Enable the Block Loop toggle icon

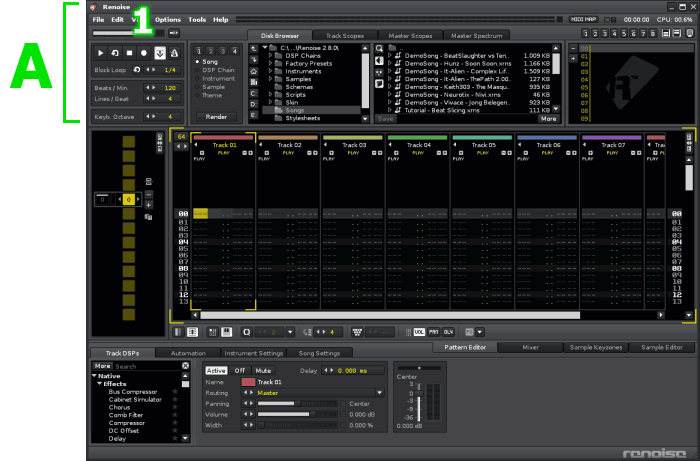point(137,70)
